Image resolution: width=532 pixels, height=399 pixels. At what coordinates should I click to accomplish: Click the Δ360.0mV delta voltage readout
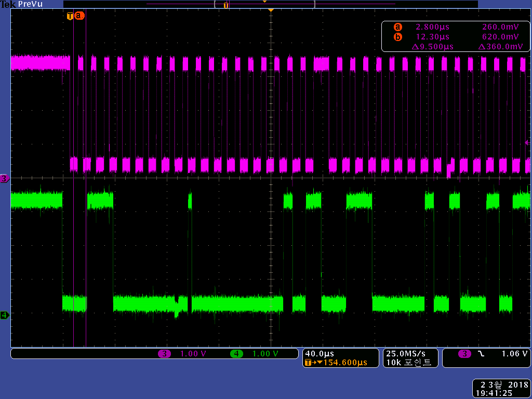pyautogui.click(x=500, y=46)
